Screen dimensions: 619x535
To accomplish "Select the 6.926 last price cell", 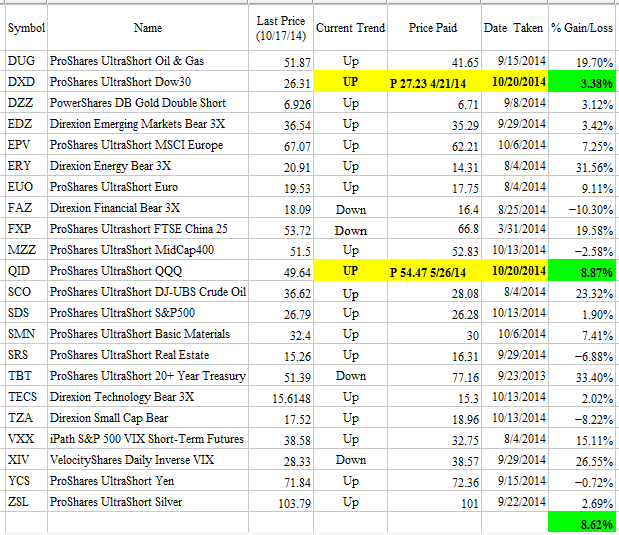I will [x=281, y=103].
